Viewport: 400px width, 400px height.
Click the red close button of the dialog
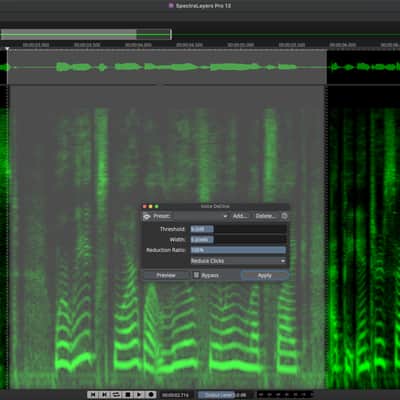145,207
